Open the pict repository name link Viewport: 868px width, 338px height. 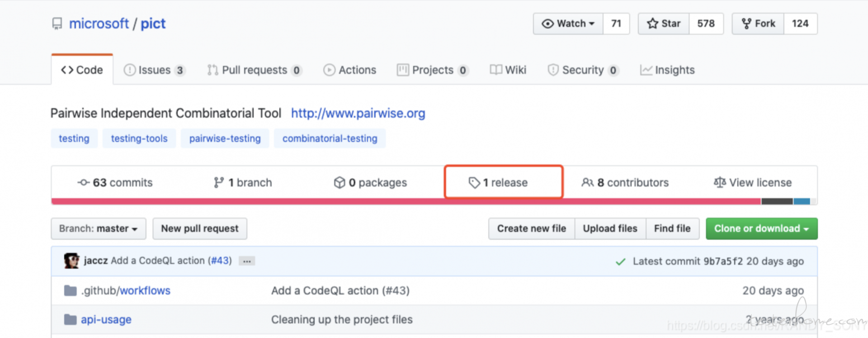point(153,24)
